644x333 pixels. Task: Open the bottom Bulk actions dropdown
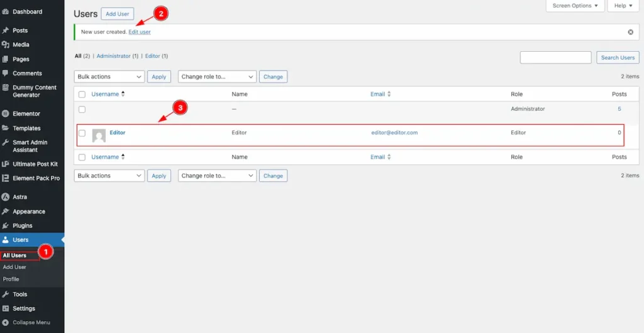pyautogui.click(x=109, y=176)
